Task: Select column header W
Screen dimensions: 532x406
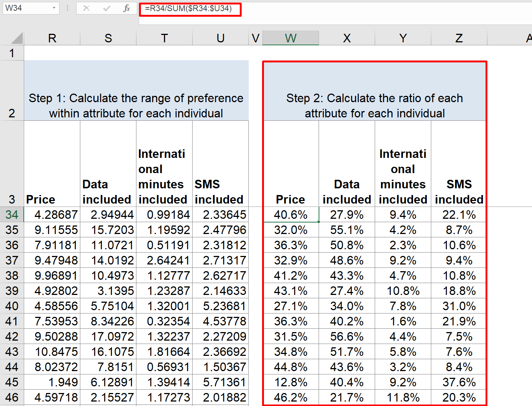Action: (290, 38)
